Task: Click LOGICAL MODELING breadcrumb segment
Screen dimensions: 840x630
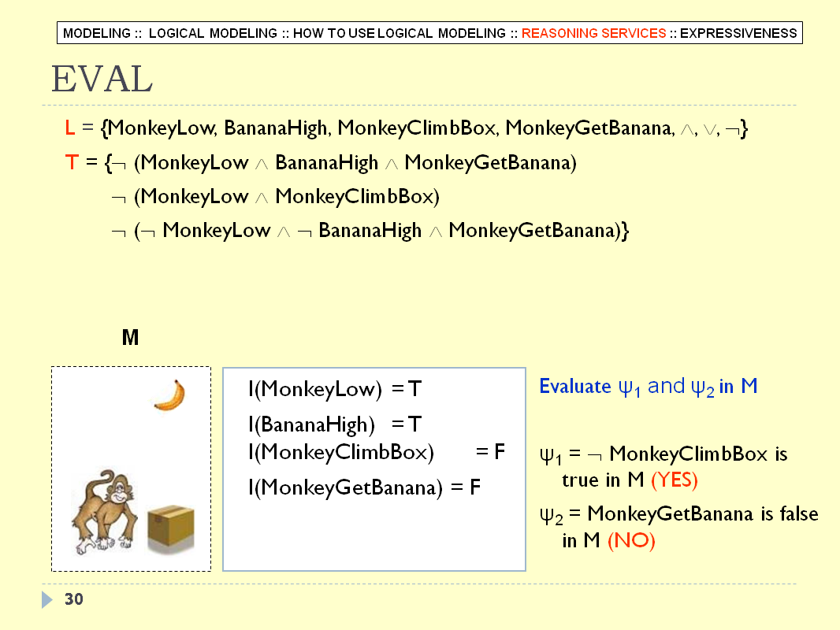Action: pos(213,33)
